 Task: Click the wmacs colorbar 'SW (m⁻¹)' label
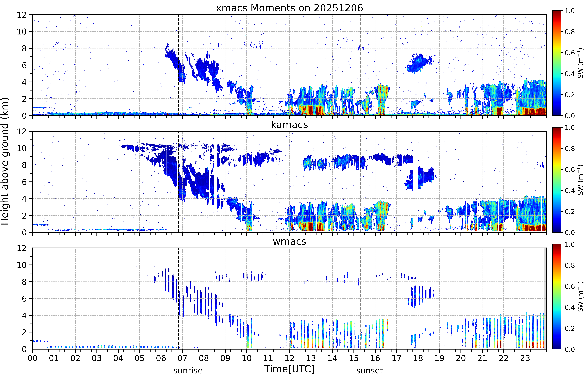(x=581, y=297)
